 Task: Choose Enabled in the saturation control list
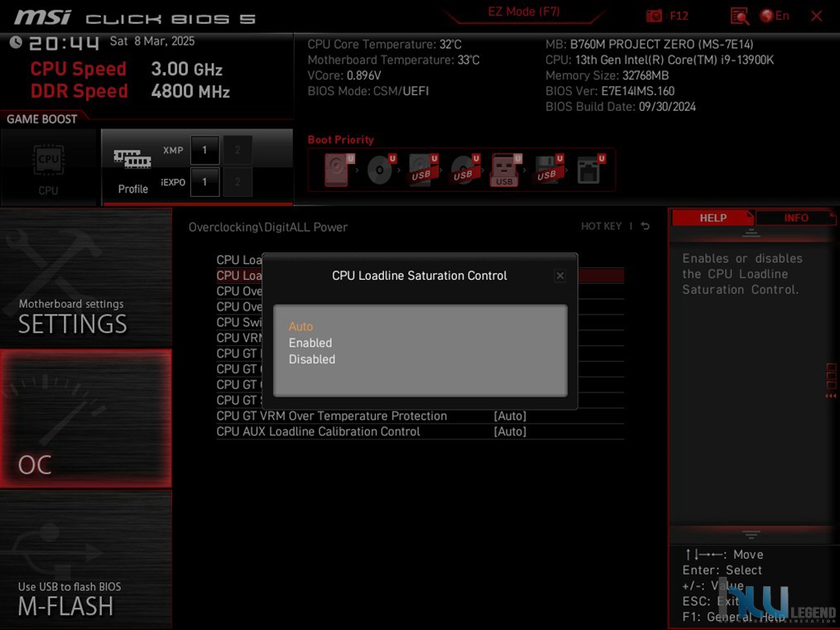pyautogui.click(x=310, y=343)
